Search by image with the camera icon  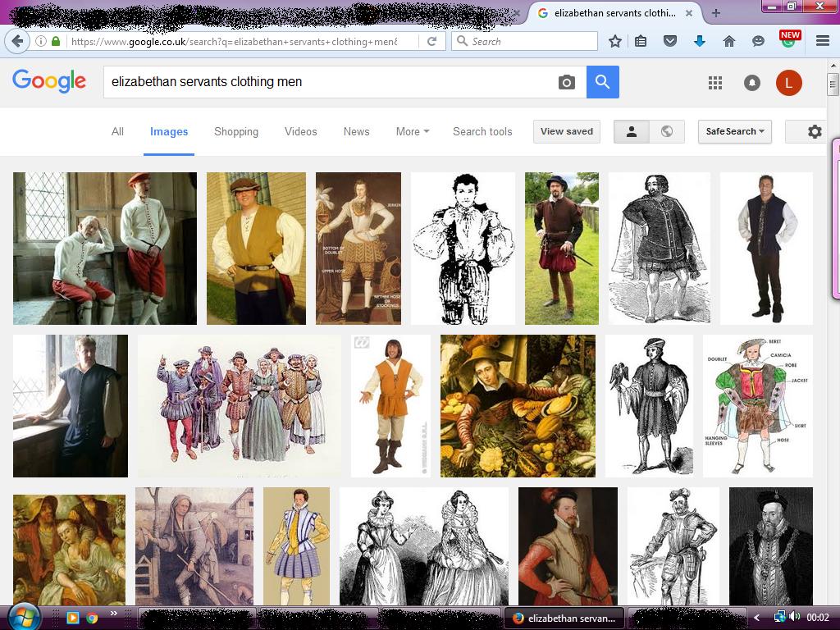[x=566, y=82]
